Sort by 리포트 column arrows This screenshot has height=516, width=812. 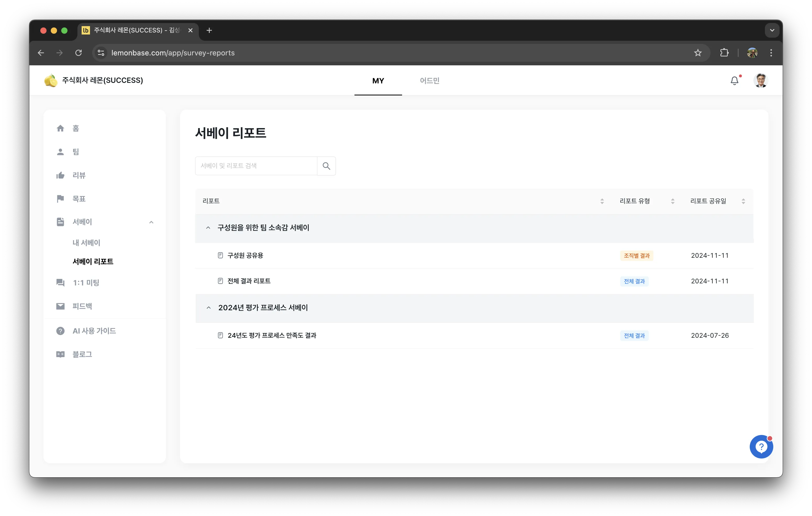point(602,201)
